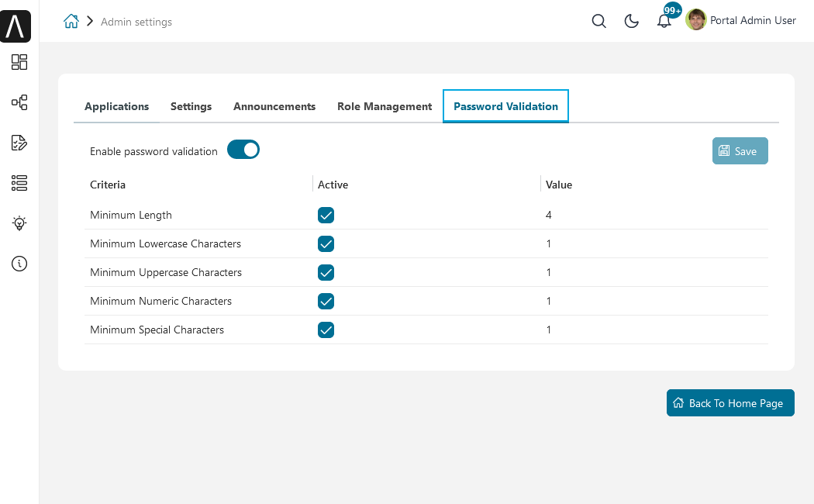Uncheck Minimum Special Characters checkbox
The height and width of the screenshot is (504, 814).
coord(326,330)
